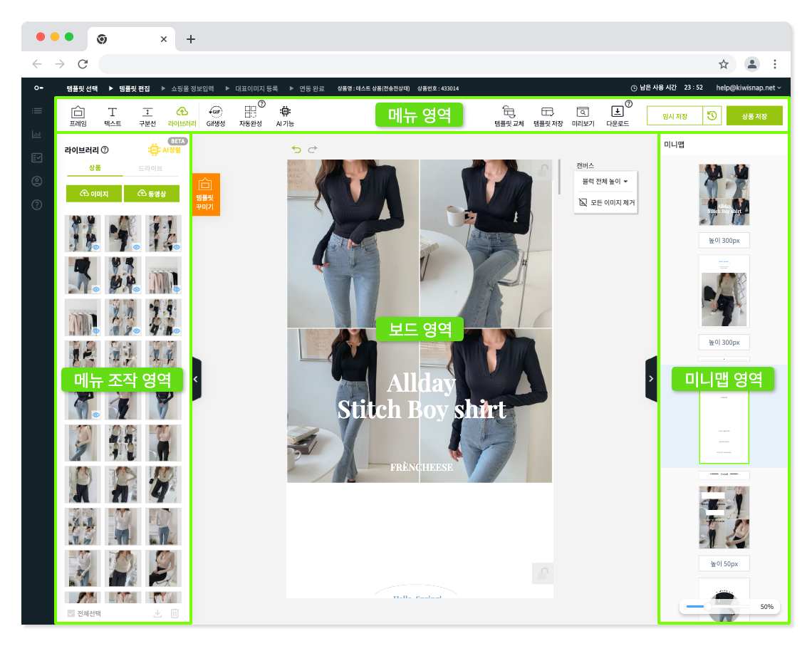Open the bar chart icon in sidebar
The height and width of the screenshot is (646, 812).
pos(37,134)
